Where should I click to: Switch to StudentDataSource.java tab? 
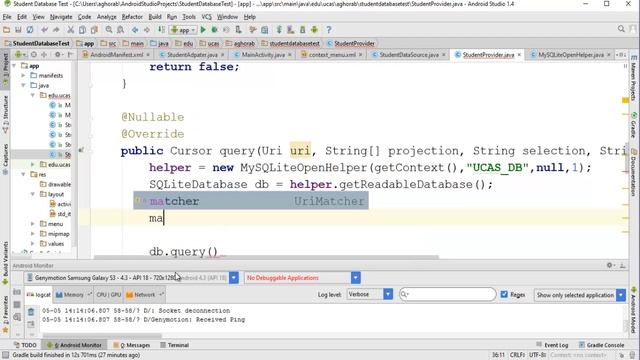(x=409, y=55)
